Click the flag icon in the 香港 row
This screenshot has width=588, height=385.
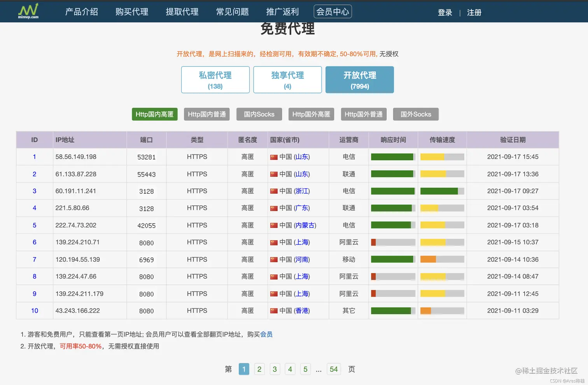tap(274, 311)
